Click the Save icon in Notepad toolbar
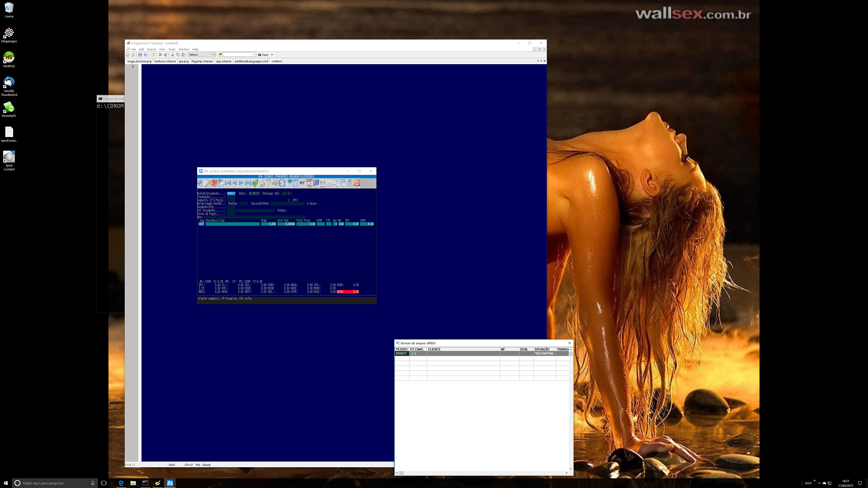 [x=140, y=55]
